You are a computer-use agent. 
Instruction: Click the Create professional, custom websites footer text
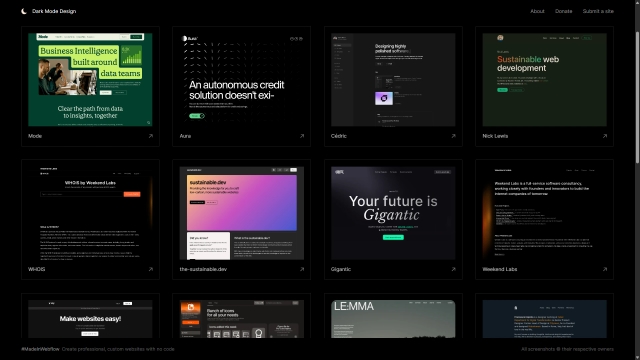[118, 349]
